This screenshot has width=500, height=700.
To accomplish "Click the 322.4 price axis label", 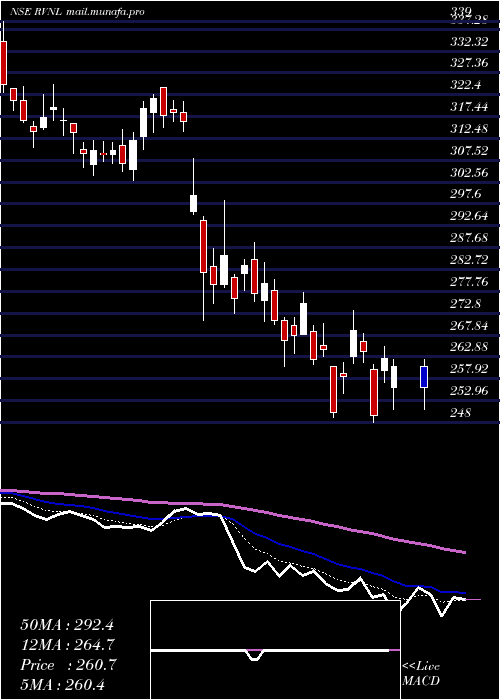I will [x=466, y=84].
